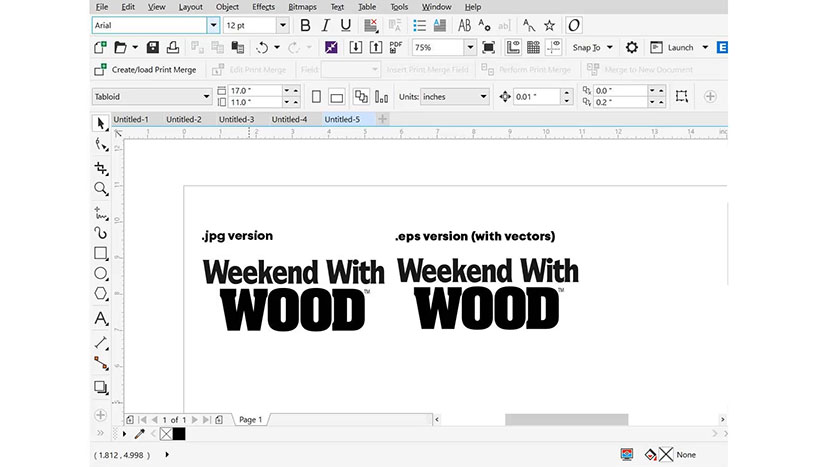Switch to the Untitled-3 document tab
The height and width of the screenshot is (467, 830).
click(237, 120)
